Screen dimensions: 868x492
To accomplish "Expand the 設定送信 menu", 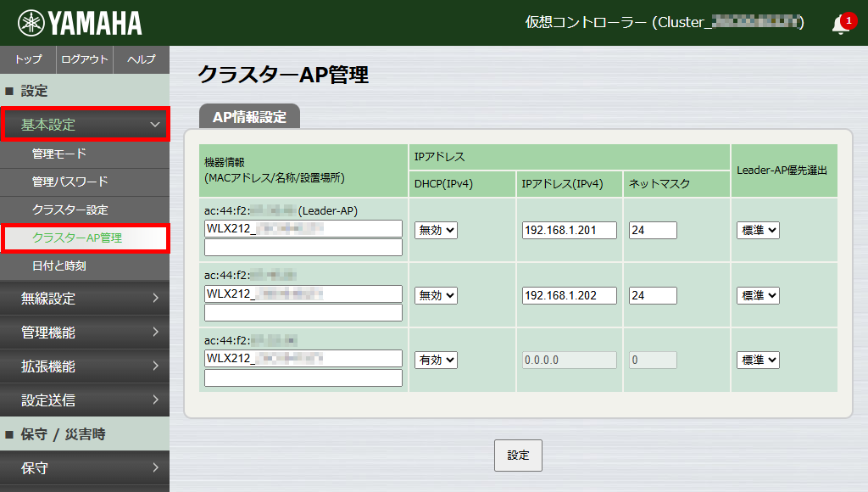I will coord(85,400).
